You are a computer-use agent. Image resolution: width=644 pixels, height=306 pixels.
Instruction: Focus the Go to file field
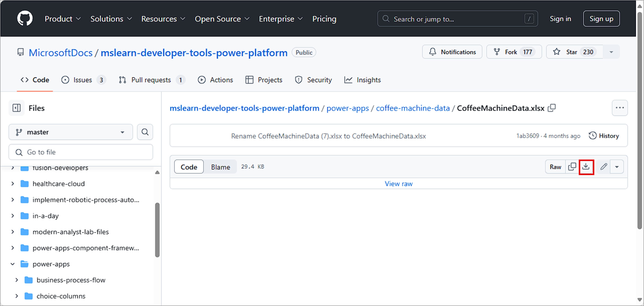pyautogui.click(x=81, y=152)
